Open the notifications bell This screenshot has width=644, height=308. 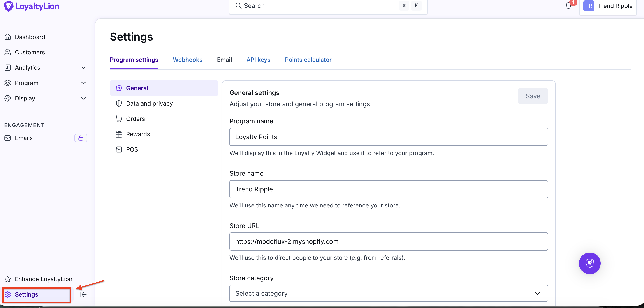pyautogui.click(x=568, y=6)
